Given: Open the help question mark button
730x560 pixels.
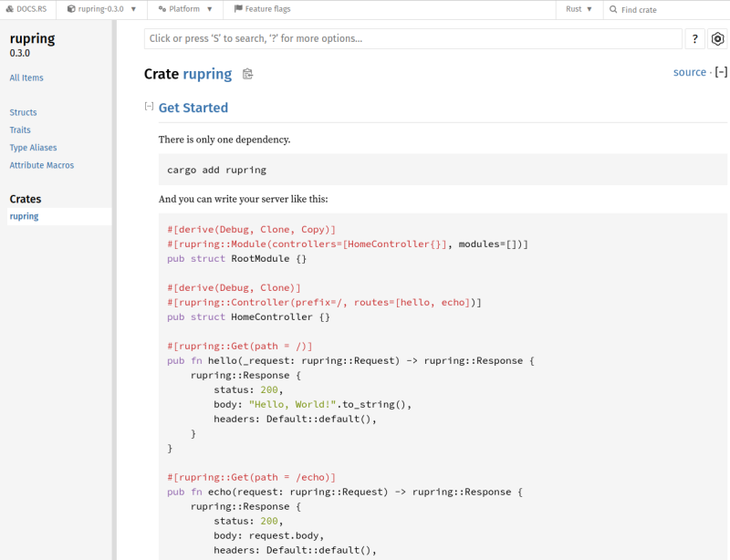Looking at the screenshot, I should (x=695, y=38).
